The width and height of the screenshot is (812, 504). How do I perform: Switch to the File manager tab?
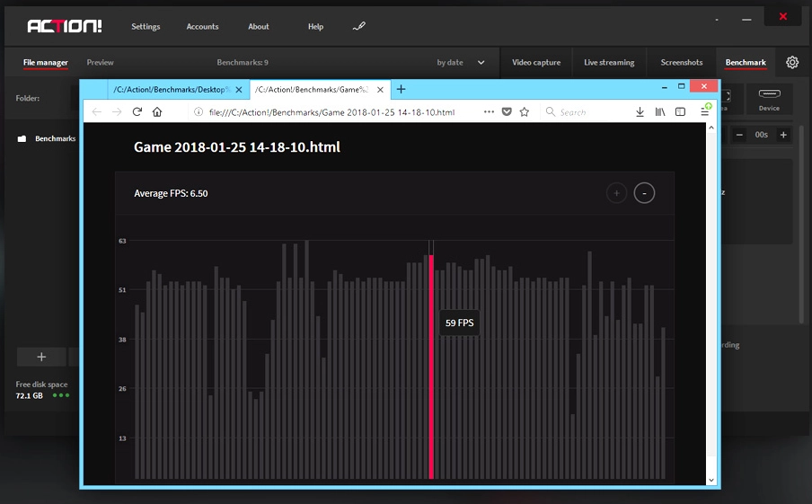(46, 62)
